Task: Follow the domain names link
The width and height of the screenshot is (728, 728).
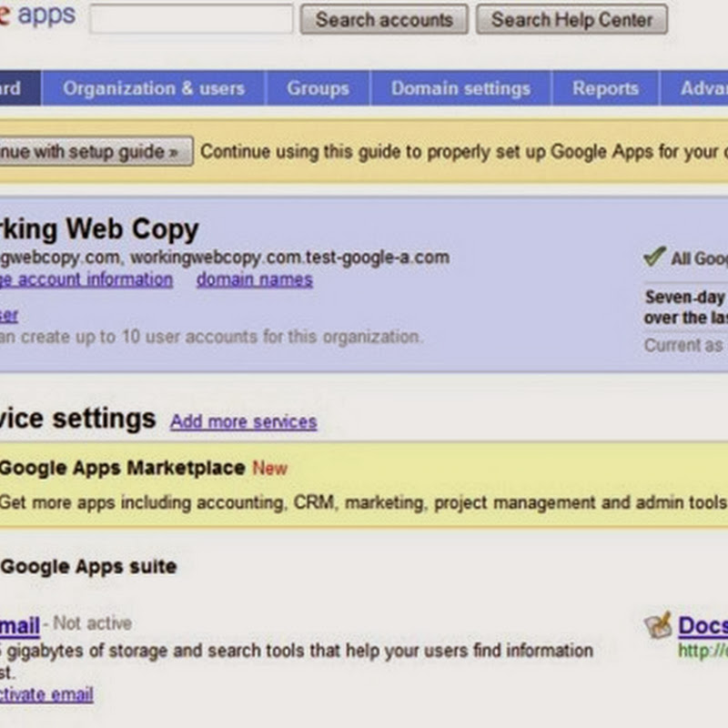Action: 255,280
